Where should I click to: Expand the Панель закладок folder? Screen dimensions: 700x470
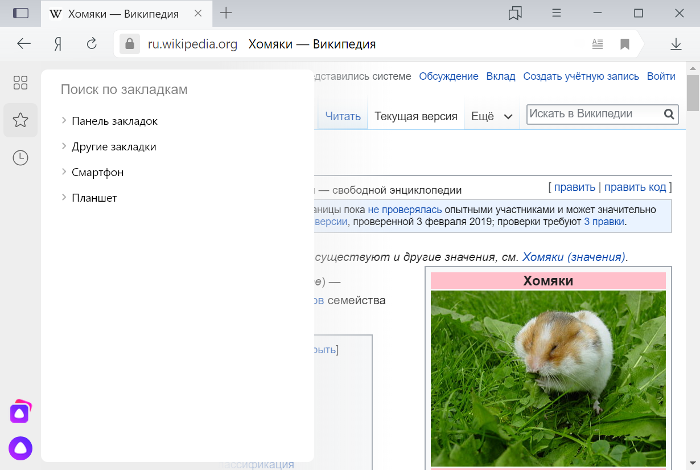[x=64, y=121]
